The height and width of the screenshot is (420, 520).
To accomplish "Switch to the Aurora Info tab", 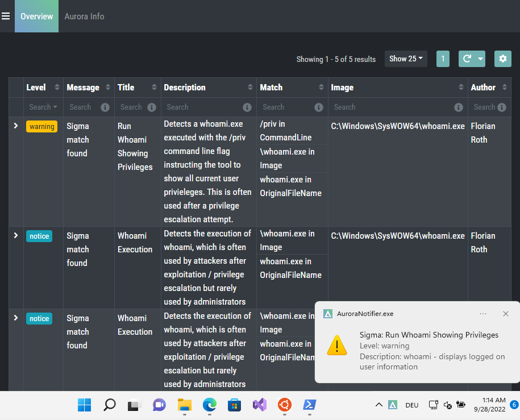I will pos(84,16).
